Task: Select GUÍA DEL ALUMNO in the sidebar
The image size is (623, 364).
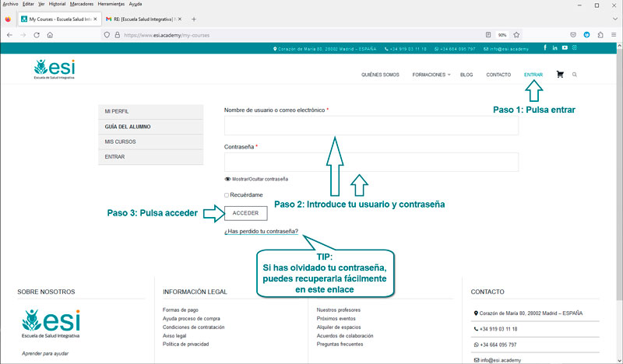Action: pos(150,127)
